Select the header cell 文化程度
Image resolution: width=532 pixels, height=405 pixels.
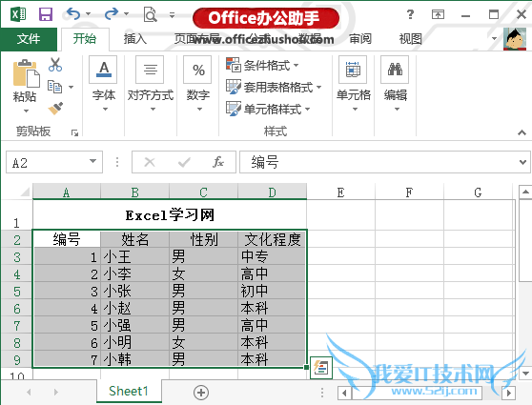(272, 239)
